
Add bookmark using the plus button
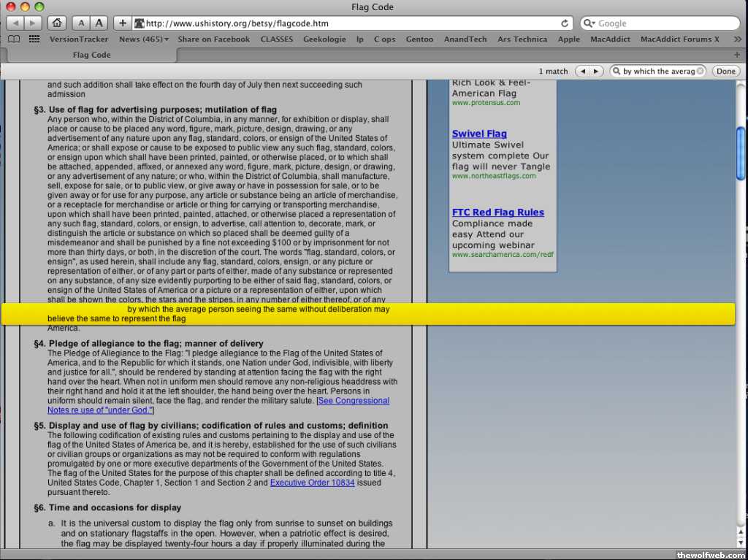pos(122,23)
